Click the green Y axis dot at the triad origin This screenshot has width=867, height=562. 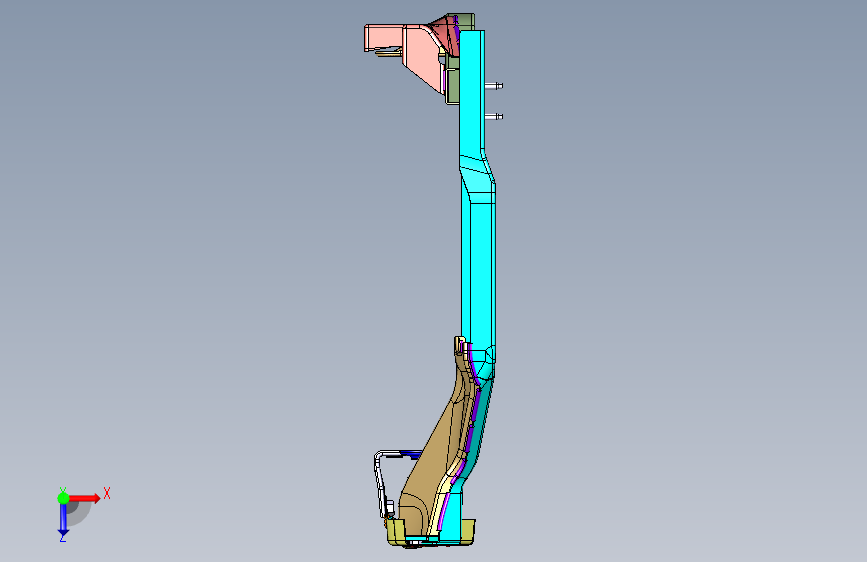[63, 498]
